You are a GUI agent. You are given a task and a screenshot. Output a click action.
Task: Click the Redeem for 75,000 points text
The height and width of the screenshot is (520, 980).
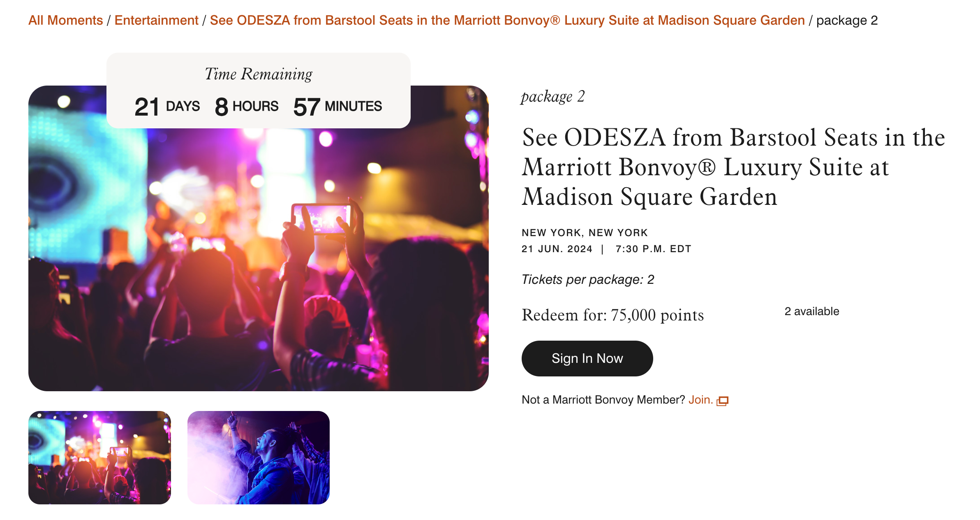(x=612, y=315)
